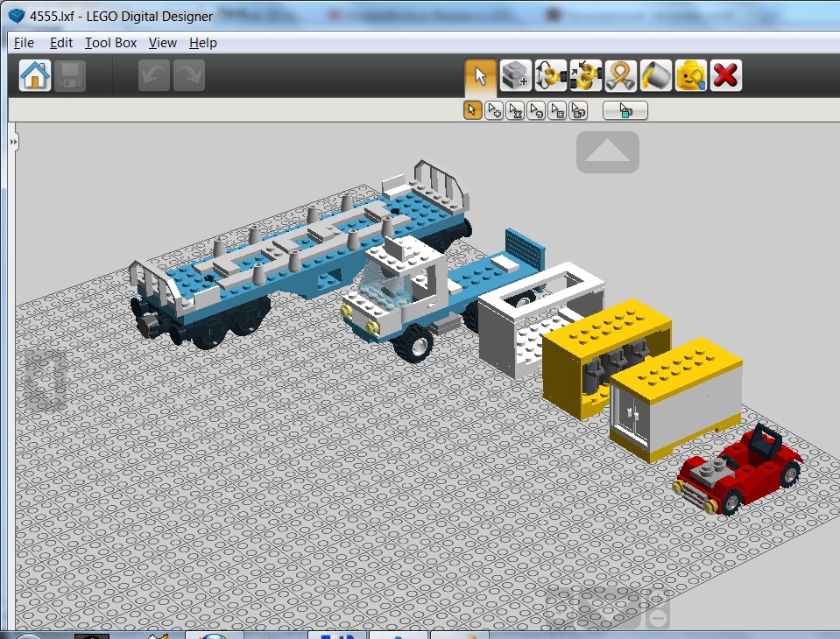Image resolution: width=840 pixels, height=639 pixels.
Task: Switch to color selection sub-tool
Action: pyautogui.click(x=536, y=110)
